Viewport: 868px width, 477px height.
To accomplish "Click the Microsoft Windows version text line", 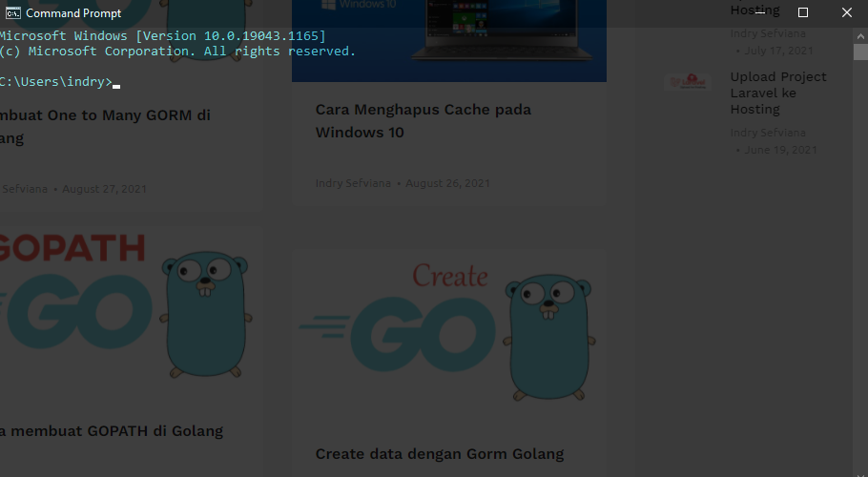I will (162, 36).
